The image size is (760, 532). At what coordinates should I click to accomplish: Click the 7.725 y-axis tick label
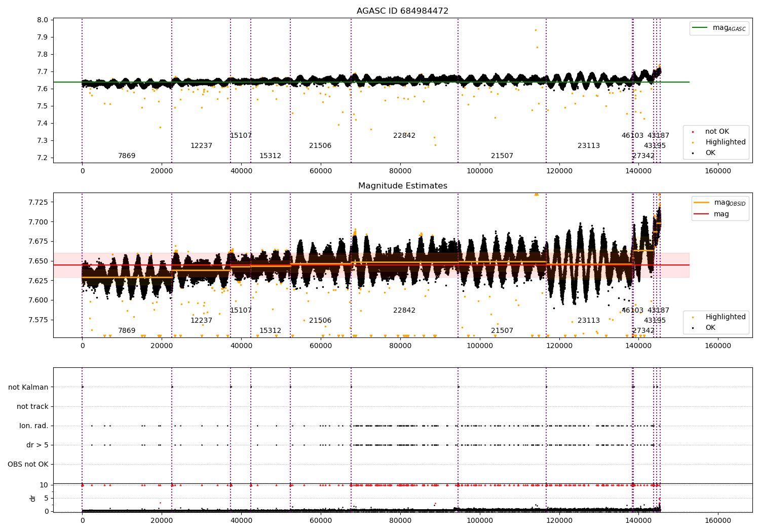(39, 203)
